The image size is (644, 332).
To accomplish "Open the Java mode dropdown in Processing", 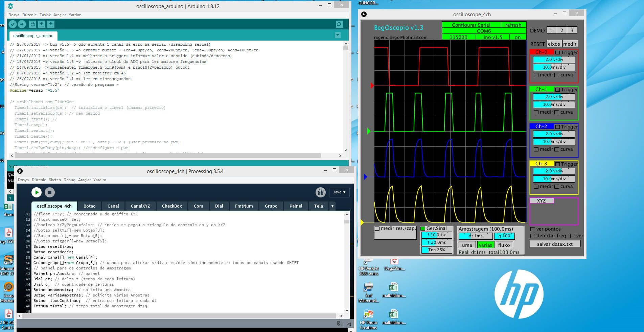I will click(x=339, y=192).
